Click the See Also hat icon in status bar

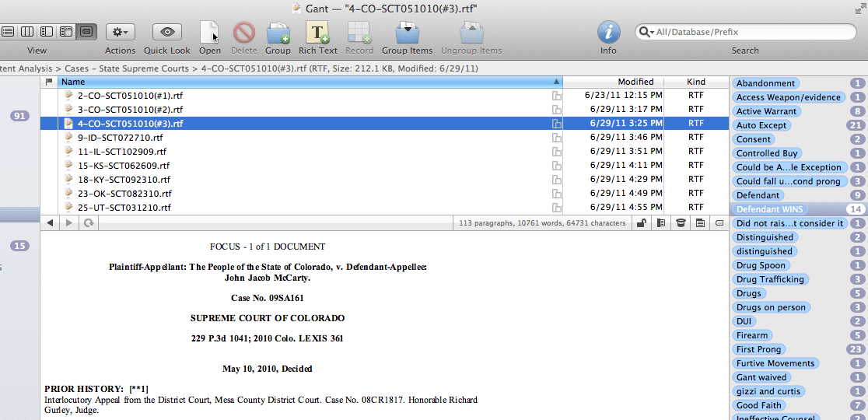click(681, 223)
